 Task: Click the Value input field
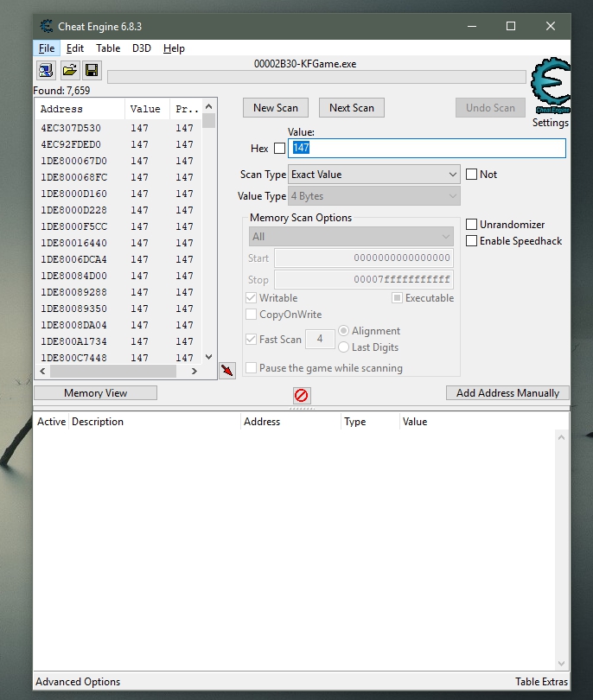tap(427, 148)
